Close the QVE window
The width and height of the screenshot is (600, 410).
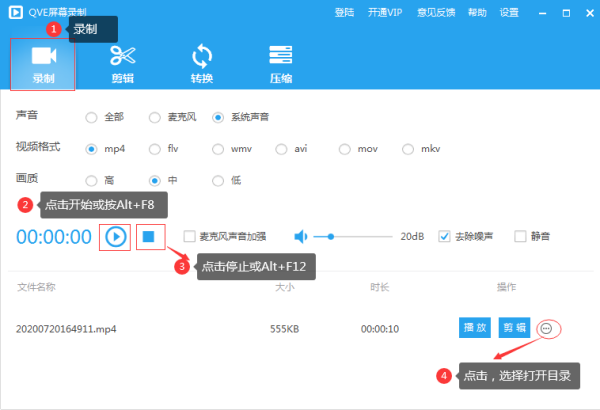[590, 13]
